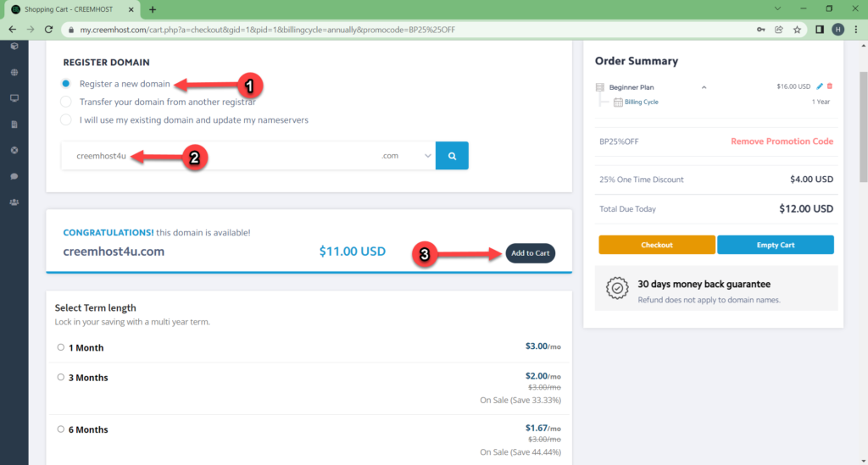Go back using the browser back arrow
Viewport: 868px width, 465px height.
[x=12, y=30]
